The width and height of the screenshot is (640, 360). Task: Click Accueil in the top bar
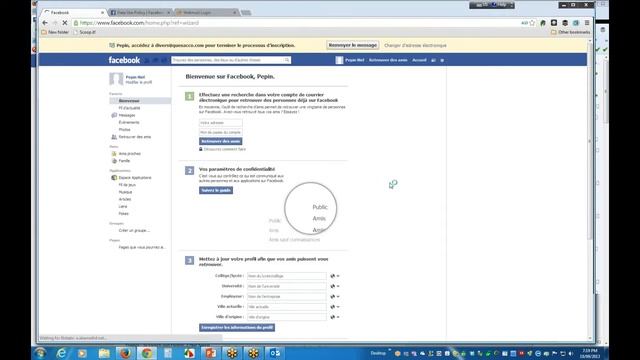pos(419,60)
